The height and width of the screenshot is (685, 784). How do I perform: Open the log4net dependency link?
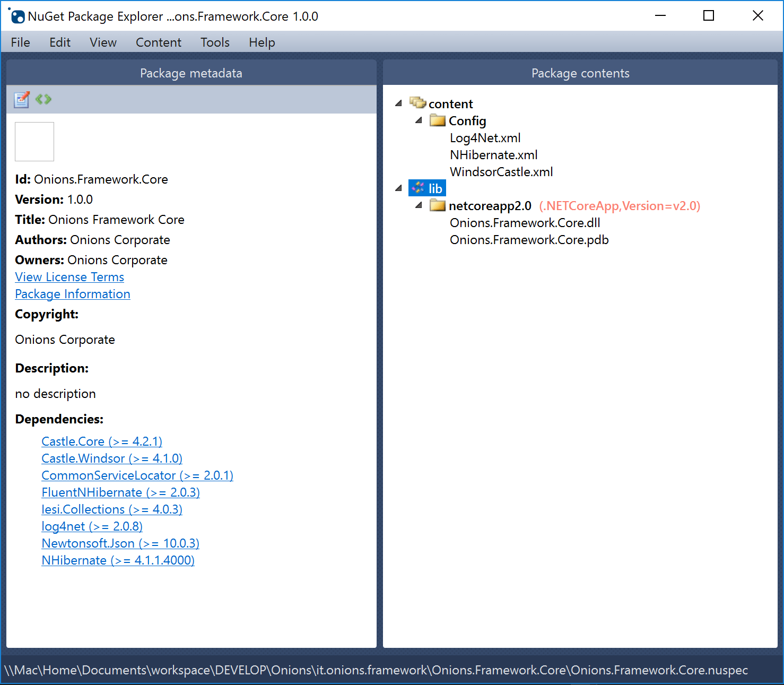pyautogui.click(x=92, y=526)
